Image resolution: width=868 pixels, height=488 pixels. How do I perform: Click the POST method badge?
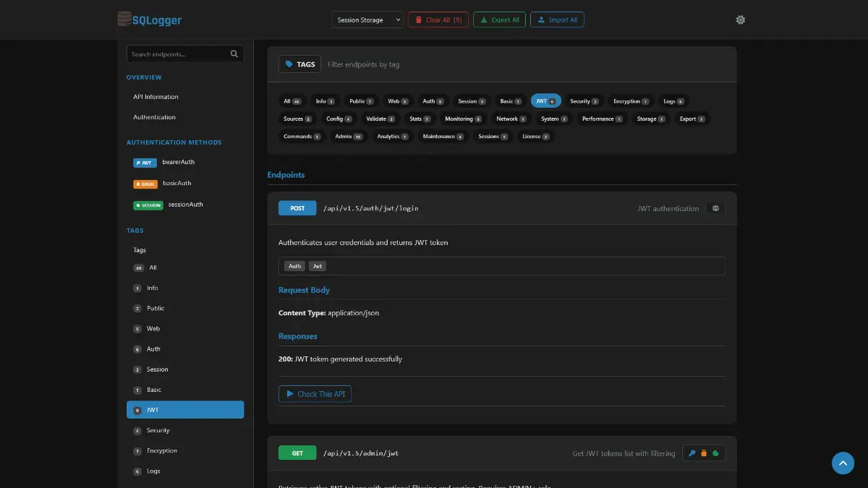click(x=297, y=208)
